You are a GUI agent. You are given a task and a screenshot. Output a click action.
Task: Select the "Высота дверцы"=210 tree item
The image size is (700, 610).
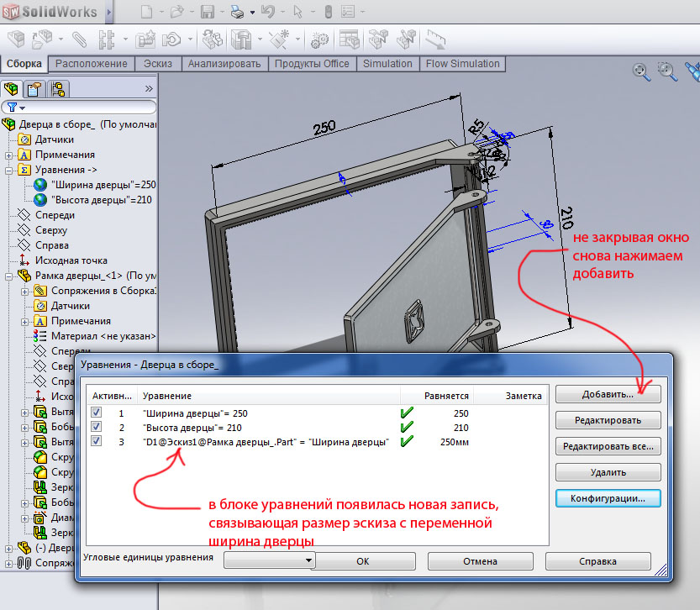coord(103,200)
